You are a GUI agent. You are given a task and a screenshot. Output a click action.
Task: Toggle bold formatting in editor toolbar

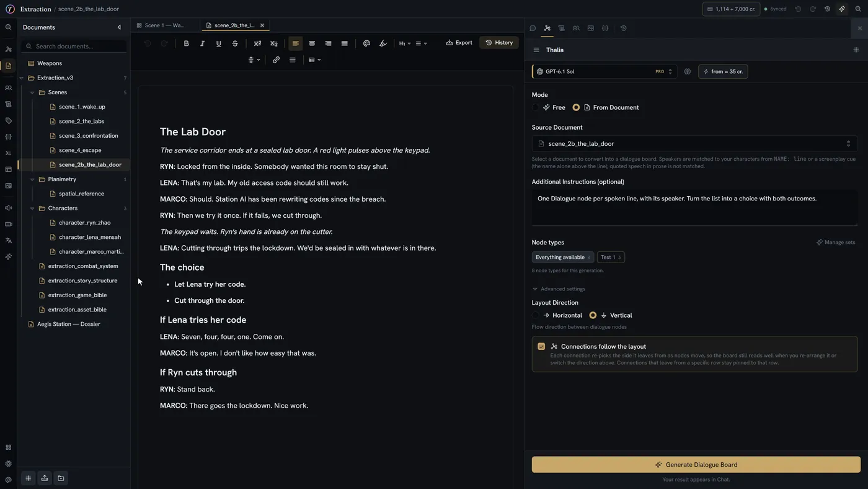pos(186,43)
